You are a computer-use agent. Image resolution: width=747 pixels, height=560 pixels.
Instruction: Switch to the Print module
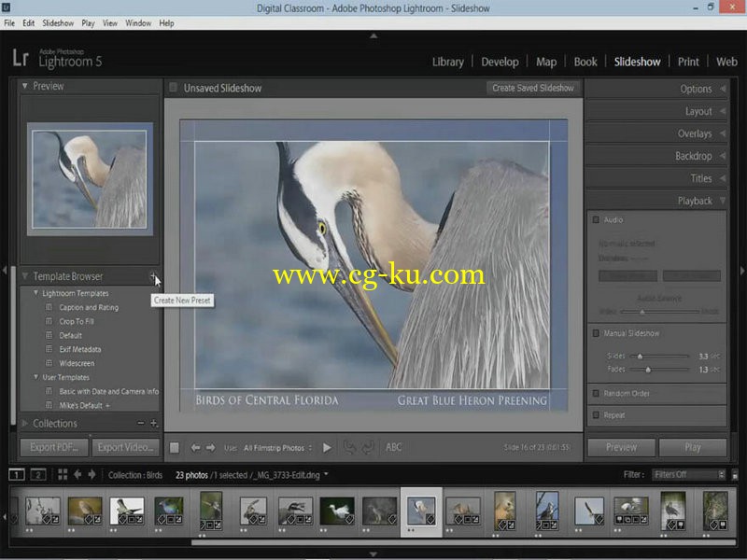[688, 62]
